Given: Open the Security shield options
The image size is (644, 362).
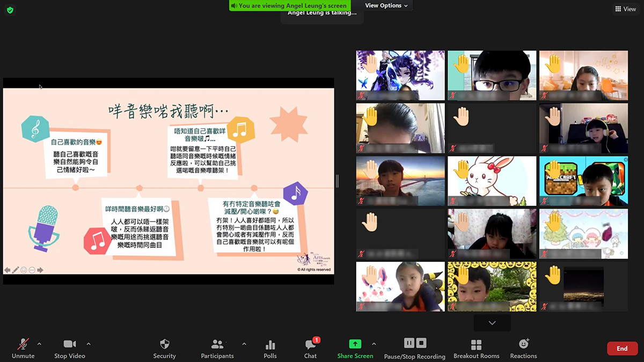Looking at the screenshot, I should 164,349.
